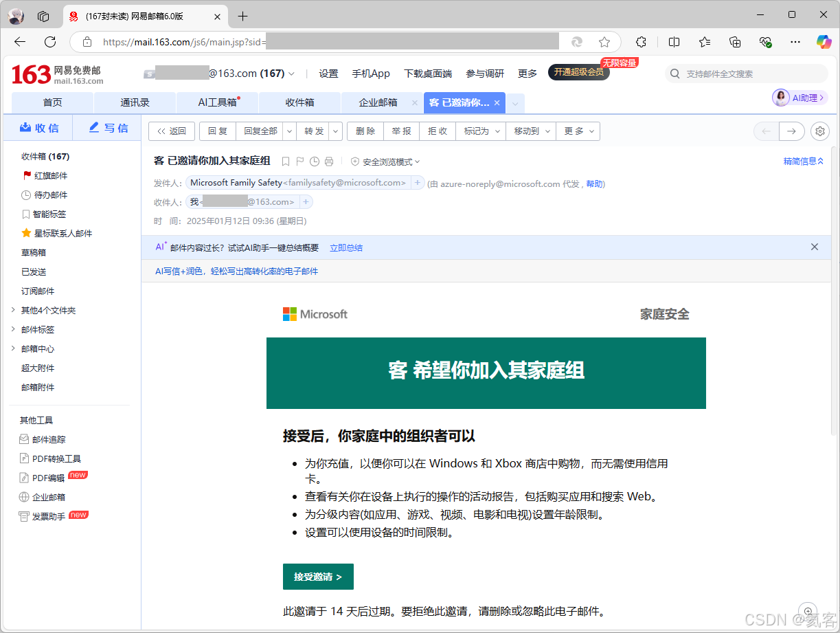Viewport: 840px width, 633px height.
Task: Expand the account dropdown arrow
Action: point(291,74)
